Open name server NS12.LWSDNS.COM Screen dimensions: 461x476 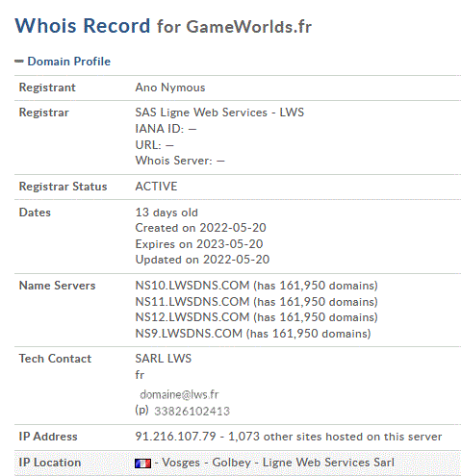coord(192,317)
